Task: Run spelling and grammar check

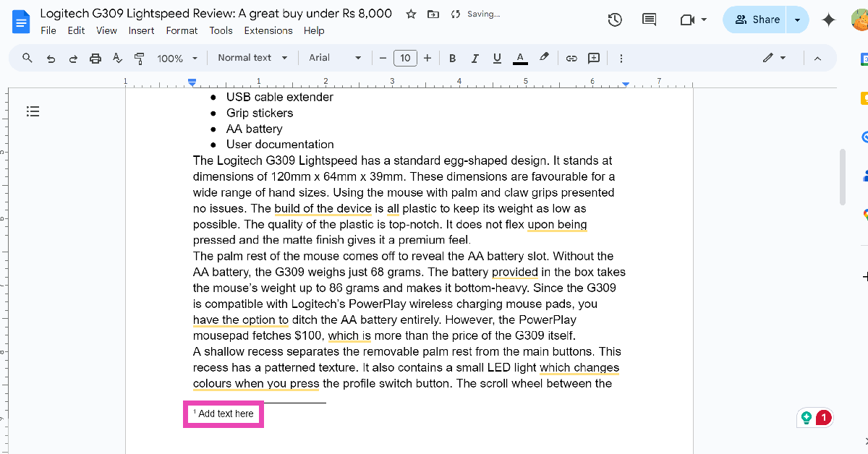Action: (116, 58)
